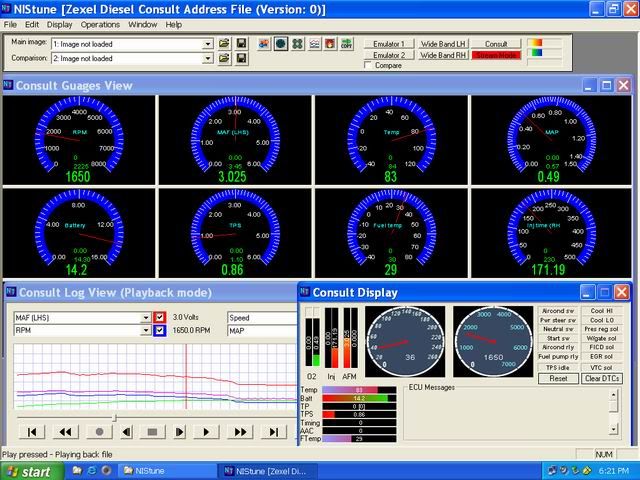Click the Battery gauge
Screen dimensions: 640x480
point(79,233)
